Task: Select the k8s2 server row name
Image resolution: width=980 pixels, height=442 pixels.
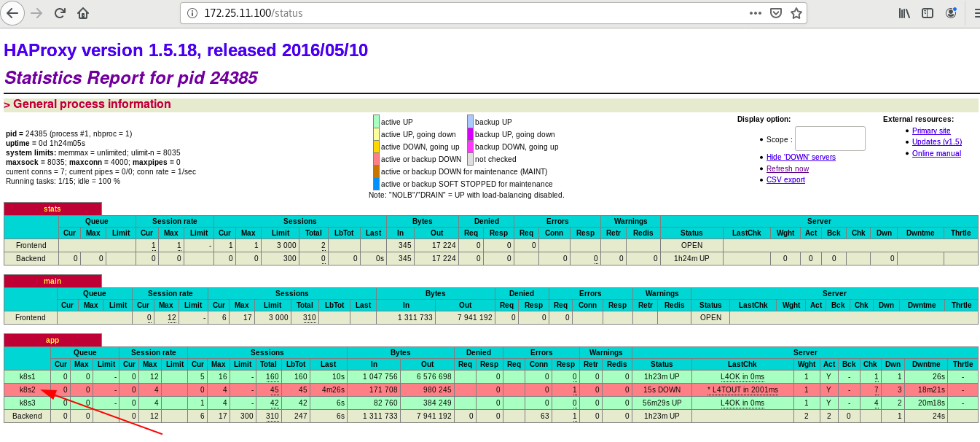Action: [x=28, y=389]
